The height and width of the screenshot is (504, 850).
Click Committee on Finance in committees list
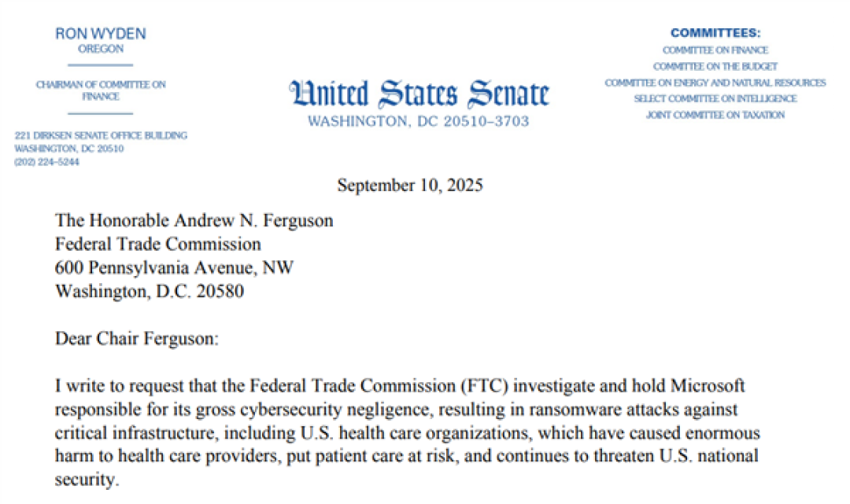[x=715, y=50]
